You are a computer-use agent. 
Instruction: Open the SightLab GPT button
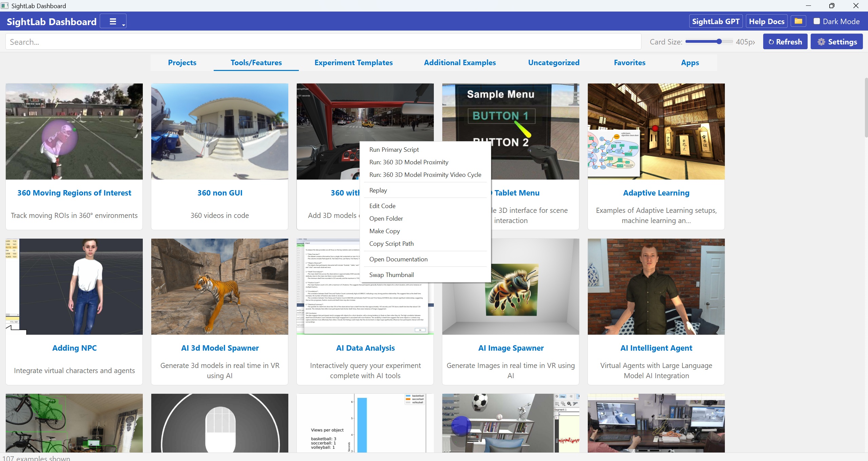(716, 21)
